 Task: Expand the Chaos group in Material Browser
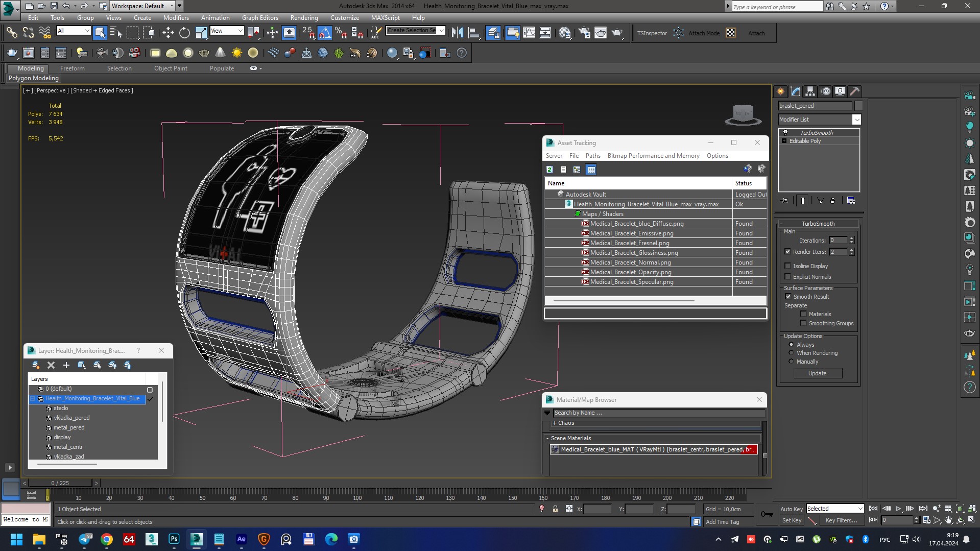tap(554, 423)
